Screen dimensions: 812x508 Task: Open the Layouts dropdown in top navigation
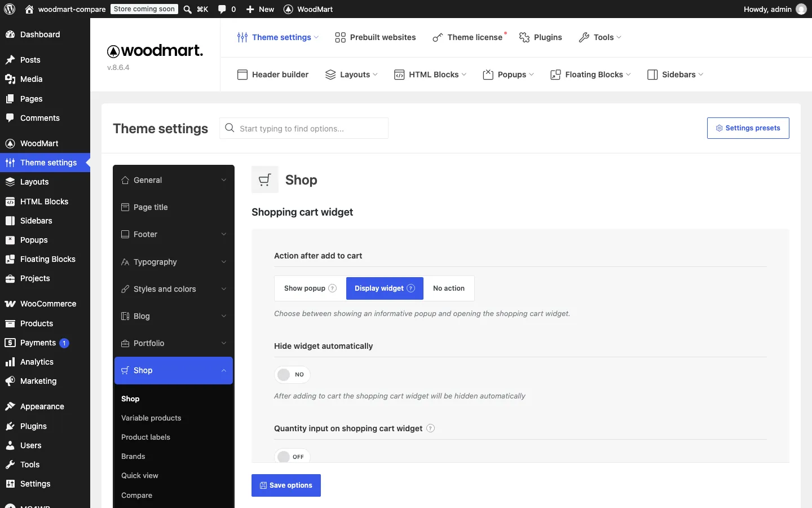click(x=352, y=75)
